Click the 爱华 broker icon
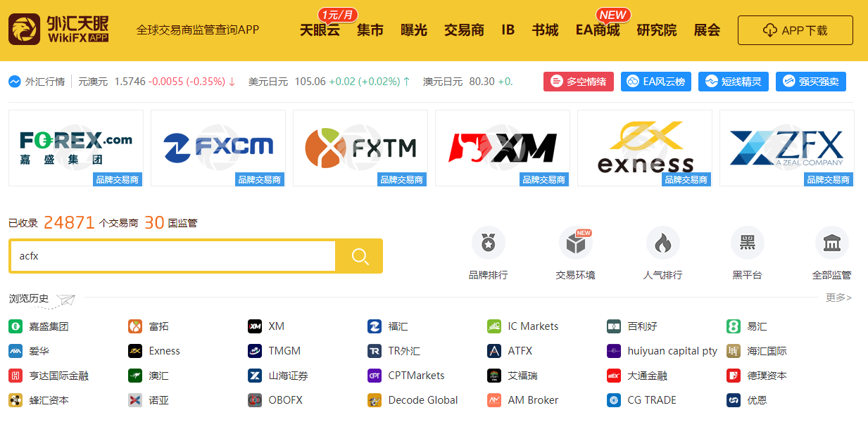This screenshot has width=868, height=422. coord(15,351)
